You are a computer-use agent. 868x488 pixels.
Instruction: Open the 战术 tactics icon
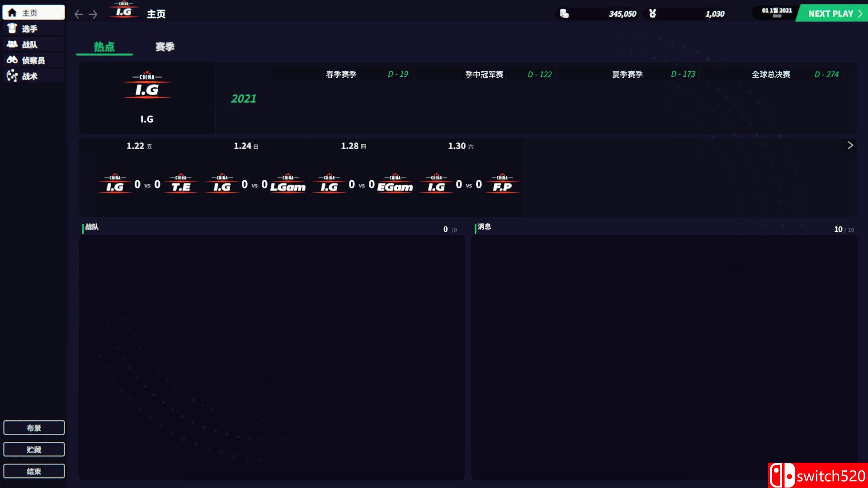coord(12,76)
